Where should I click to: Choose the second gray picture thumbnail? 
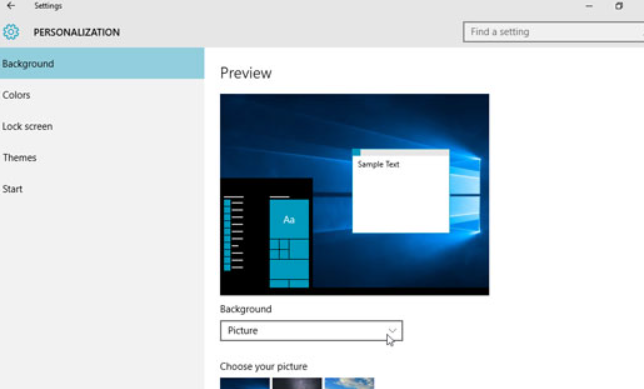pyautogui.click(x=297, y=383)
